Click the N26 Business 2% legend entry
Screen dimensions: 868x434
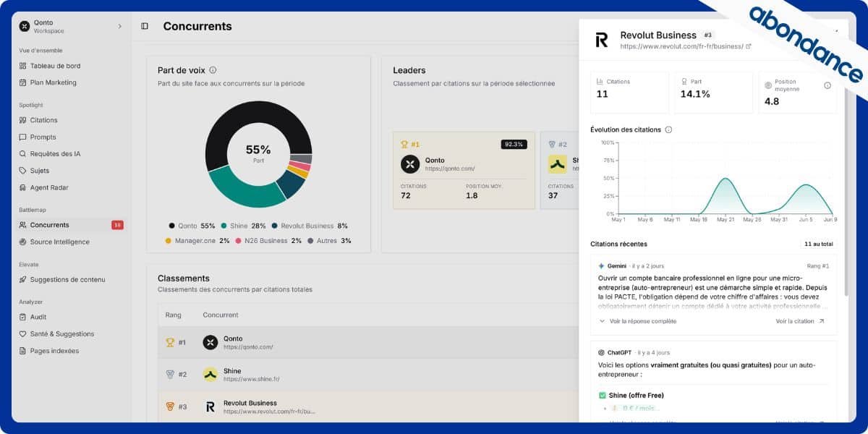pyautogui.click(x=268, y=240)
